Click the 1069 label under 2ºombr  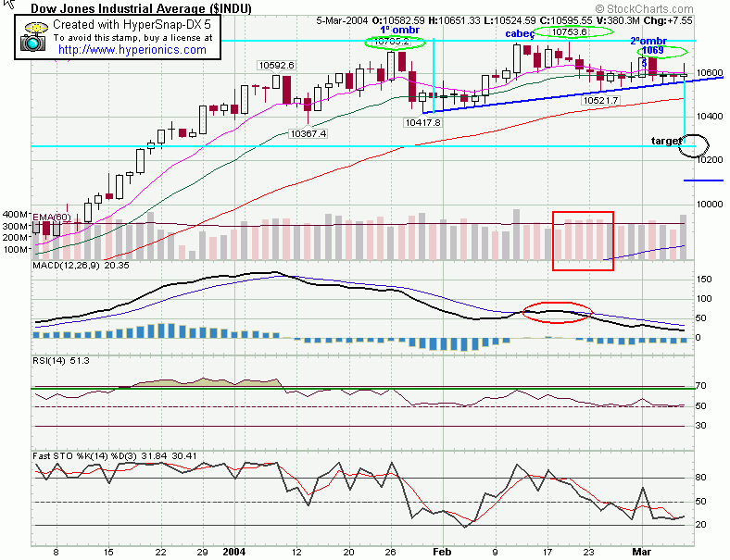pos(652,50)
